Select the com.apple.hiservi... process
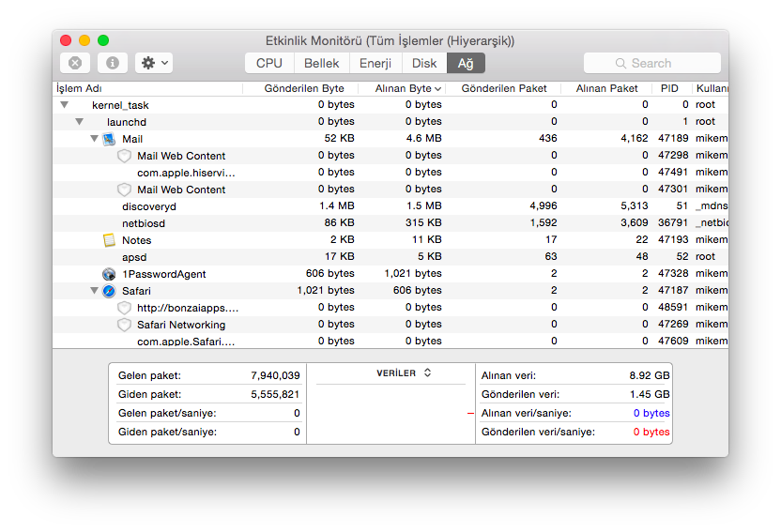This screenshot has width=781, height=532. [390, 173]
